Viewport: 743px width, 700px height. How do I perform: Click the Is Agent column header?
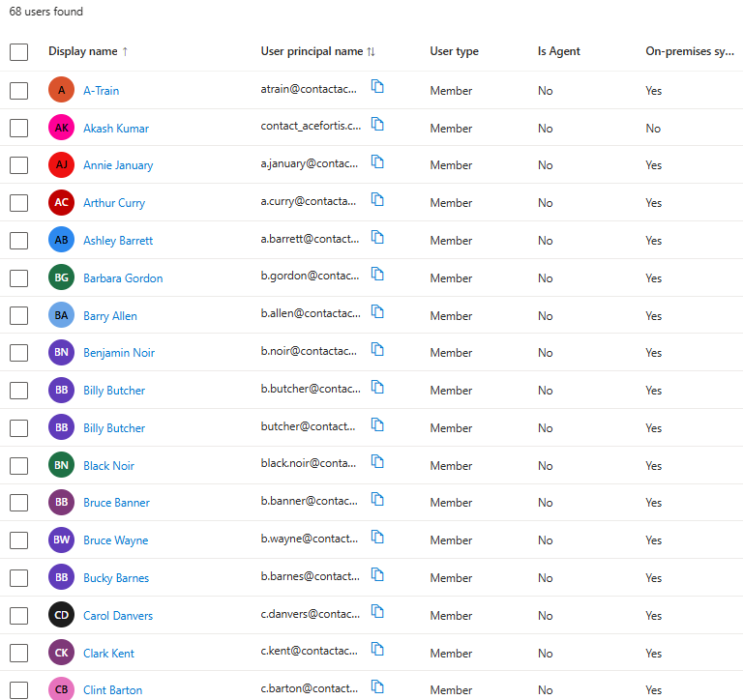(x=558, y=51)
